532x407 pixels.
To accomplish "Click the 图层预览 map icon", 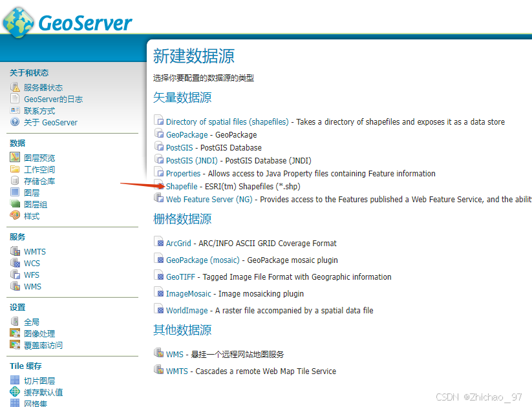I will [x=15, y=157].
